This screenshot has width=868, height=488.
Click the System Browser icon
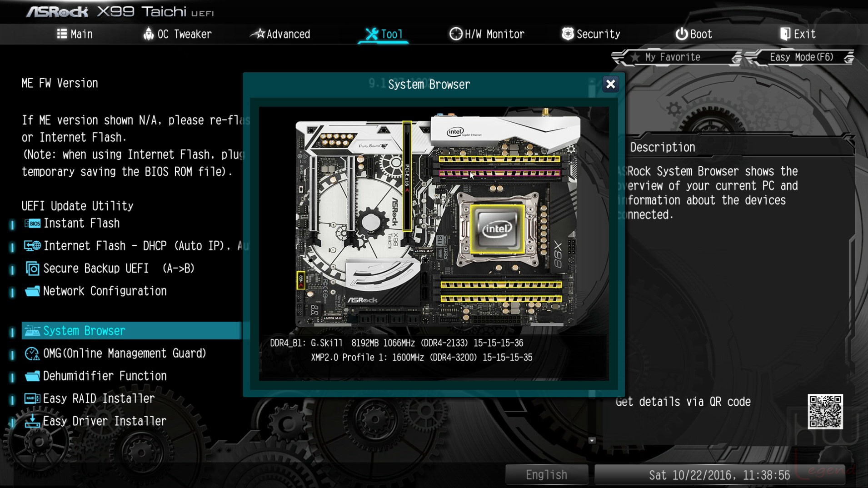(32, 331)
